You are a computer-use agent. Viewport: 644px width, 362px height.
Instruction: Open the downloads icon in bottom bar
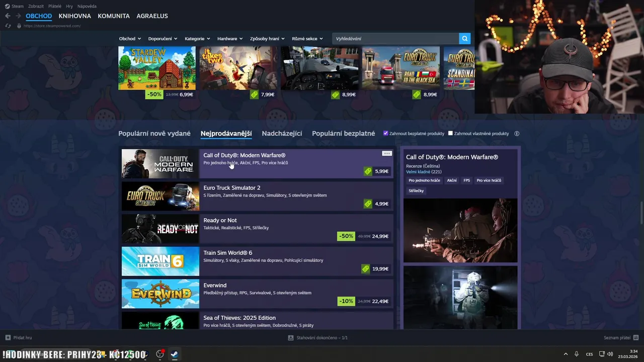click(x=290, y=338)
